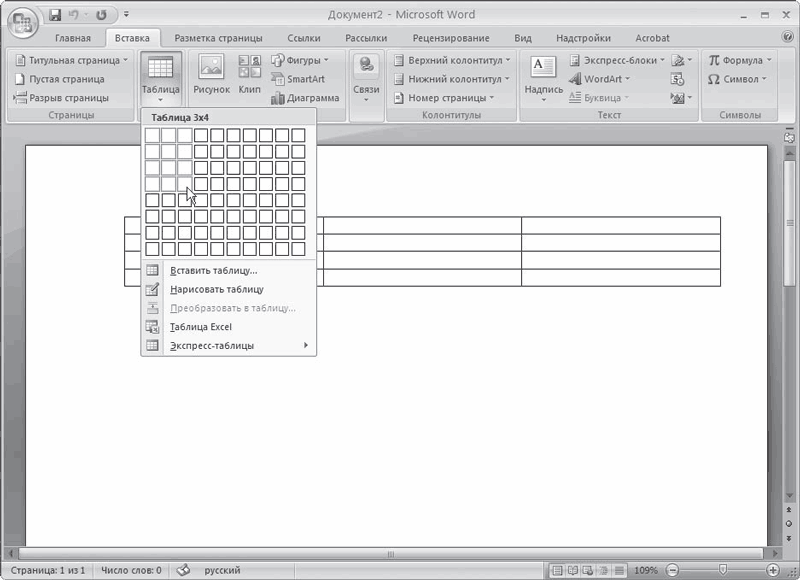The height and width of the screenshot is (580, 800).
Task: Open Верхний колонтитул dropdown
Action: (452, 60)
